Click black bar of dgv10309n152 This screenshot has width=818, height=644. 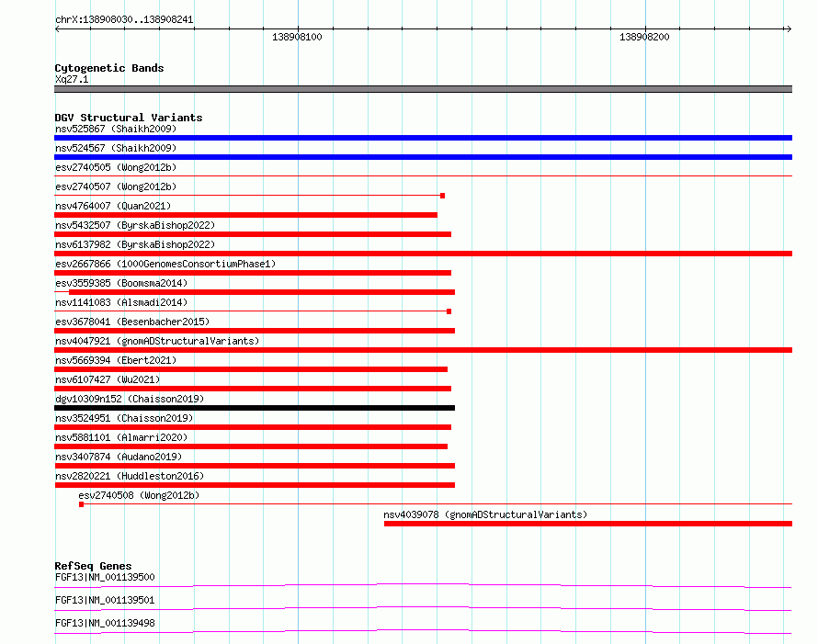pos(255,408)
